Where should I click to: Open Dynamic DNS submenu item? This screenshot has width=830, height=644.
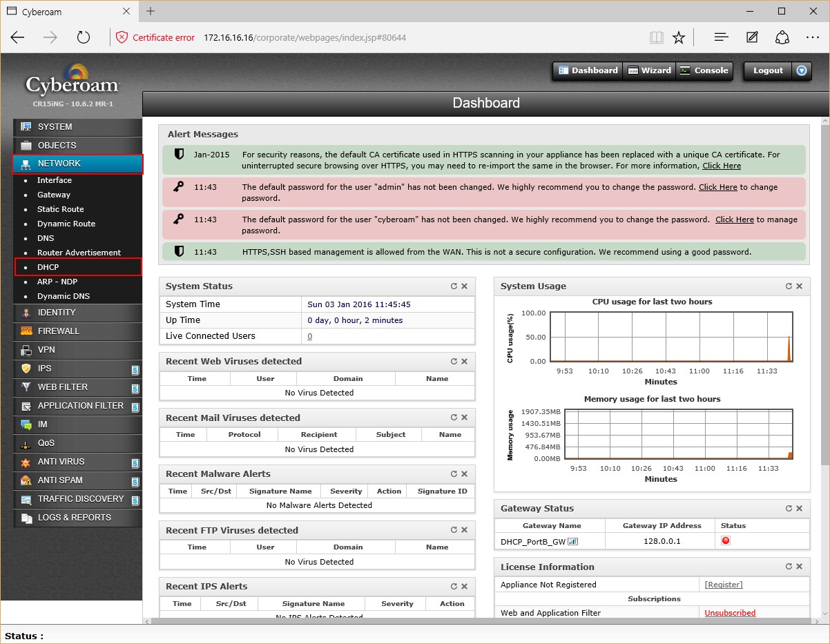click(x=64, y=296)
